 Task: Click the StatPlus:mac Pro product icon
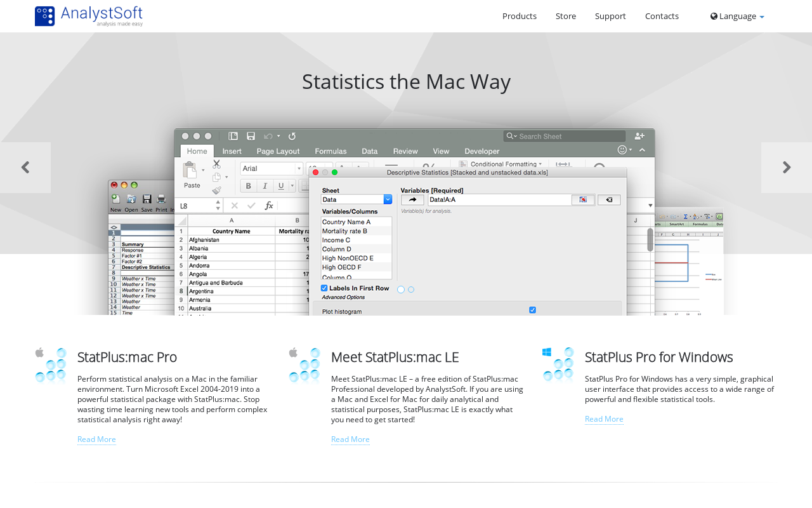[x=51, y=365]
